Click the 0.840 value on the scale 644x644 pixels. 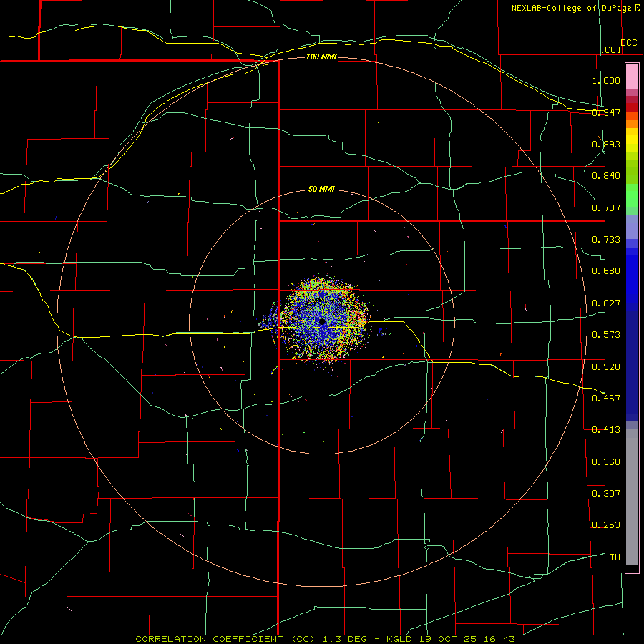[606, 176]
